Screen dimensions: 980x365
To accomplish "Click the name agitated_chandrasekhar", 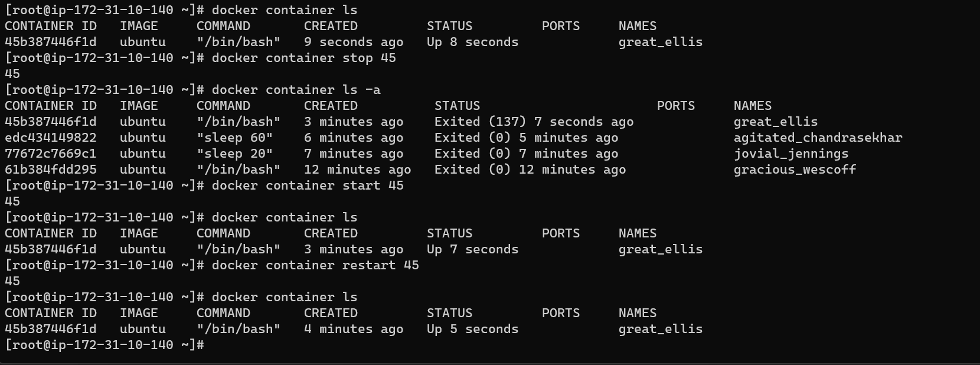I will (818, 138).
